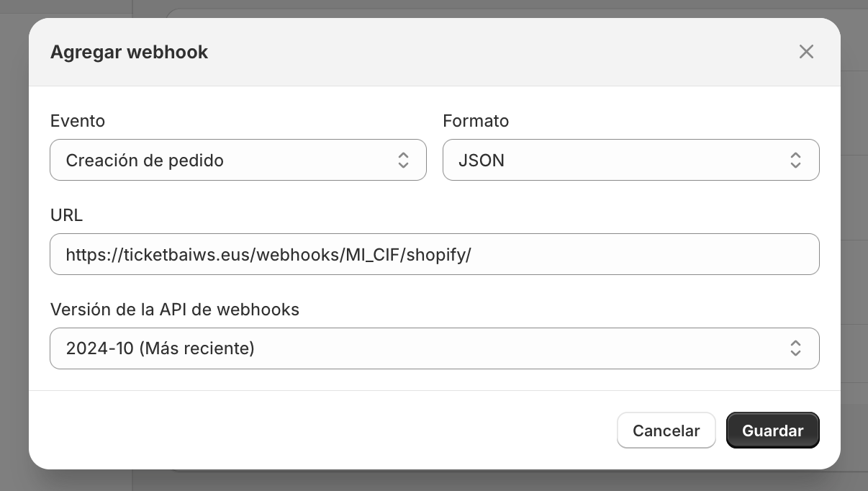Click the URL field label
868x491 pixels.
(x=66, y=215)
